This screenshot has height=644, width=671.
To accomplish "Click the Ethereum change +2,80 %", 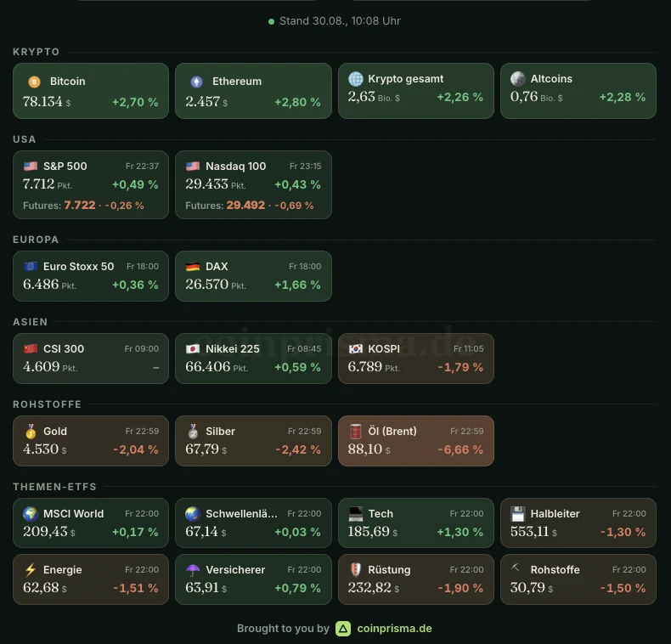I will tap(297, 102).
